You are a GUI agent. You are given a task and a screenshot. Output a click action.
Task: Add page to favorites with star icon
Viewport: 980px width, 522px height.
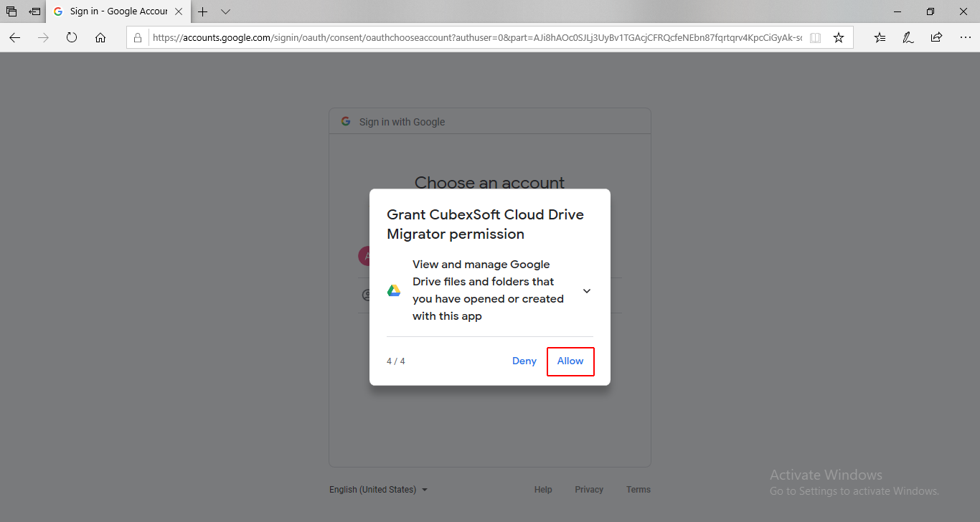point(839,38)
